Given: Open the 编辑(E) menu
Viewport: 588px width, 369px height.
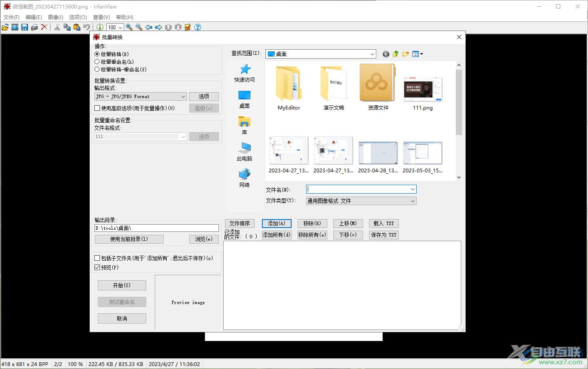Looking at the screenshot, I should coord(34,17).
